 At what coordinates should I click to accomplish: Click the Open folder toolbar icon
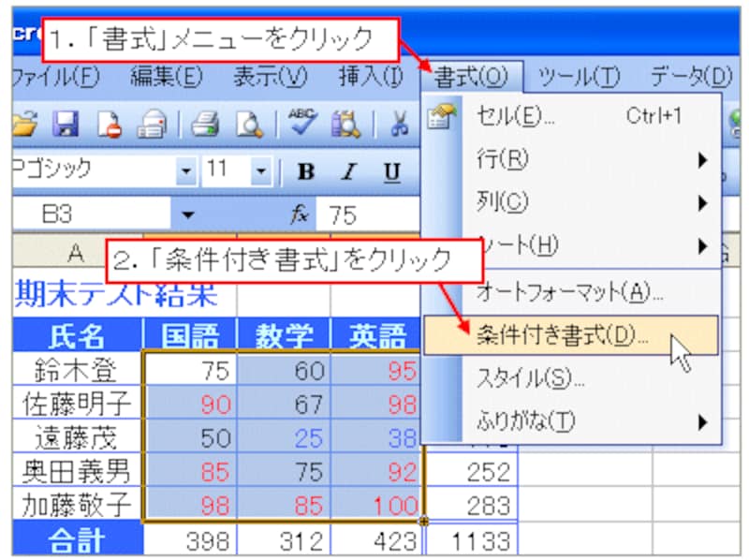coord(25,124)
